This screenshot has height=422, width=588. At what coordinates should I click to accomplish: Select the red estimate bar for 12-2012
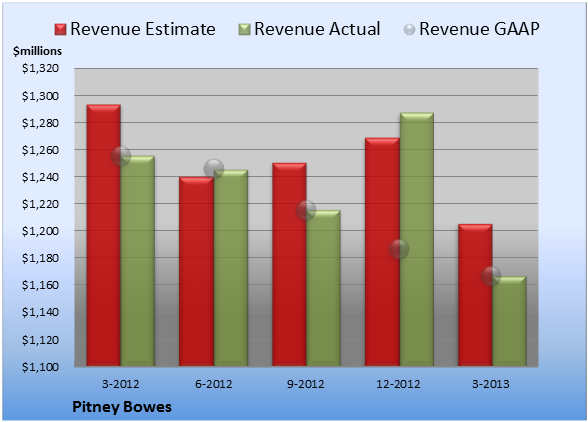[x=382, y=252]
